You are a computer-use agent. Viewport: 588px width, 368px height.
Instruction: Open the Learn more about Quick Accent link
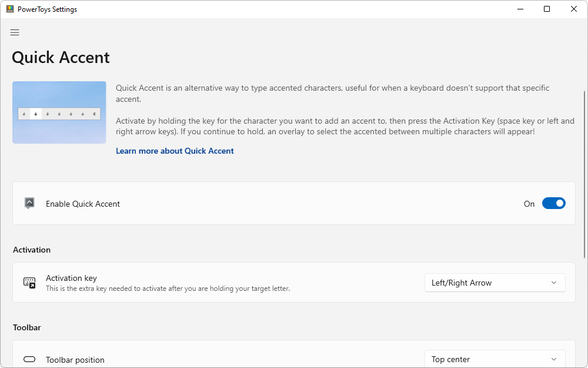[x=175, y=151]
